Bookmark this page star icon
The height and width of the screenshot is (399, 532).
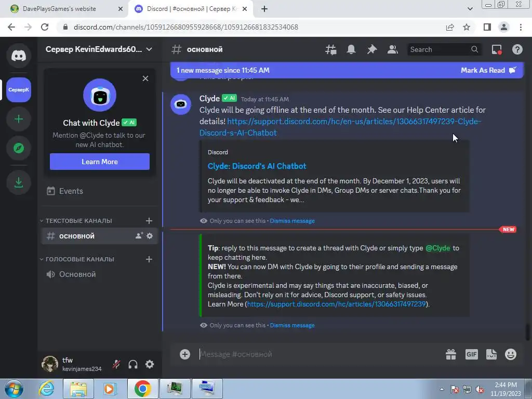467,27
